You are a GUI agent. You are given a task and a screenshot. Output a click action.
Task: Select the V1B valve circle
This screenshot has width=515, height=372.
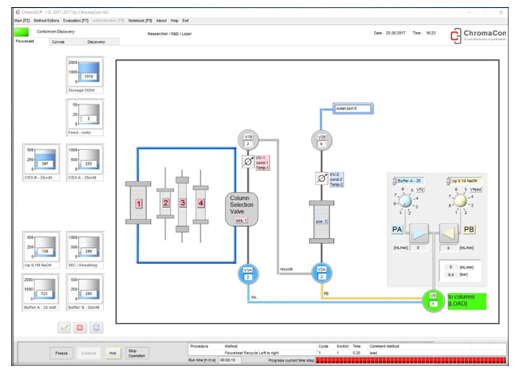click(x=248, y=140)
